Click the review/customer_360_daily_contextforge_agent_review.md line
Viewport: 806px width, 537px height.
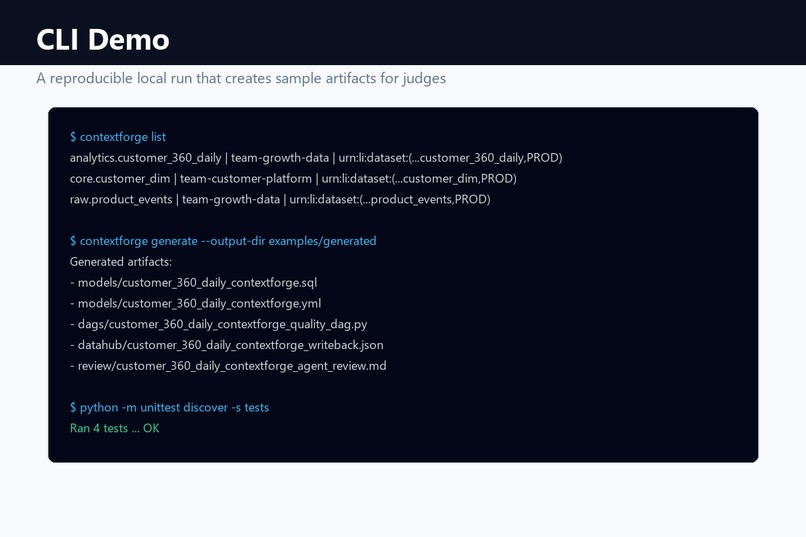click(228, 366)
